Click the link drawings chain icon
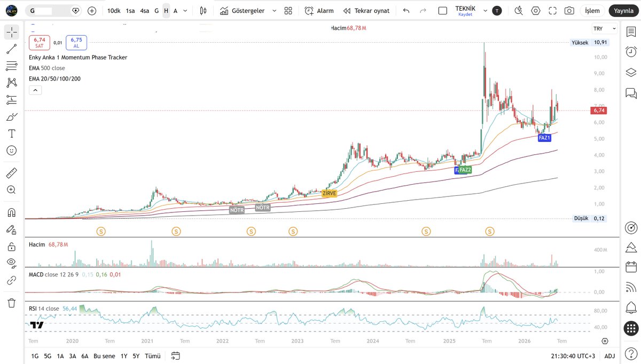 pyautogui.click(x=12, y=280)
